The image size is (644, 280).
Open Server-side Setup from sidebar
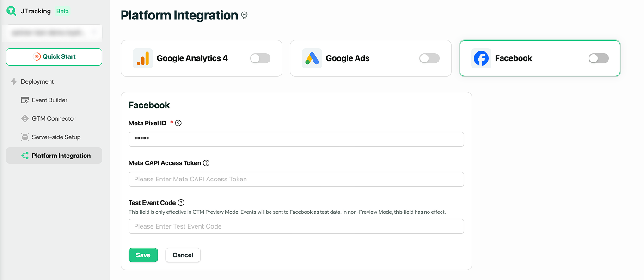[56, 137]
